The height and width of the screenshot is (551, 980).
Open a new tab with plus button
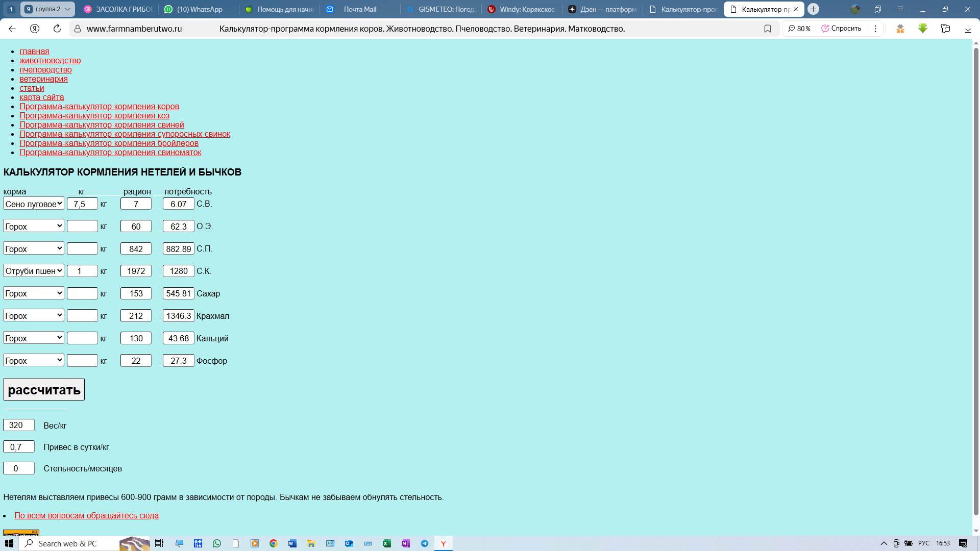coord(814,9)
